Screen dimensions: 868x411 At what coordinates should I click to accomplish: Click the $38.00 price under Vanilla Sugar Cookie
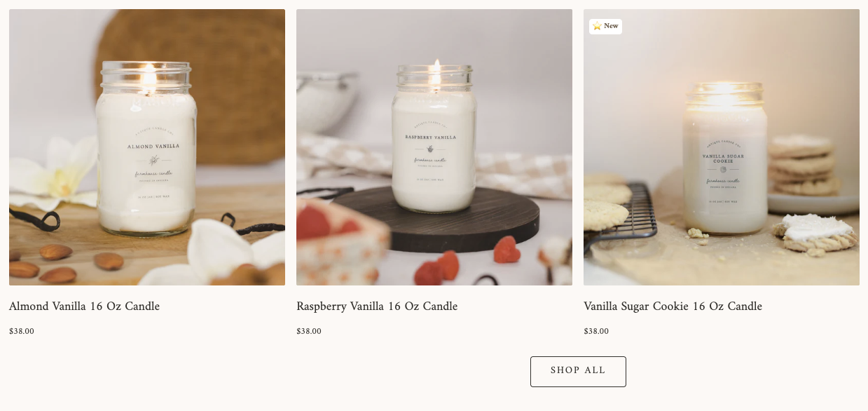(x=596, y=331)
